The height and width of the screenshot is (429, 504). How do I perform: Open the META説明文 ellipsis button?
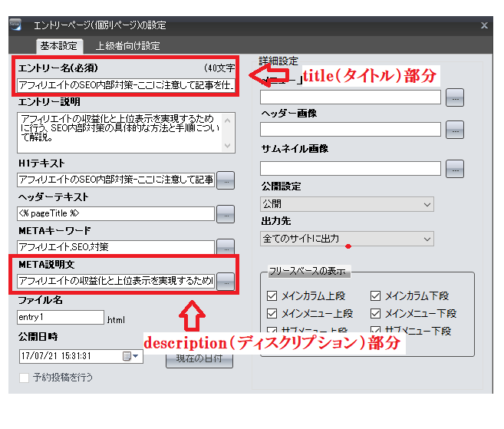(x=226, y=282)
